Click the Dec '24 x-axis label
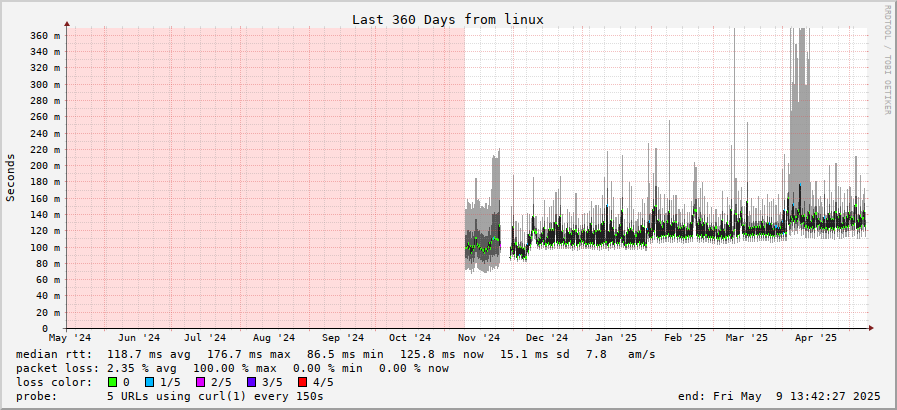Viewport: 897px width, 410px height. click(x=547, y=338)
